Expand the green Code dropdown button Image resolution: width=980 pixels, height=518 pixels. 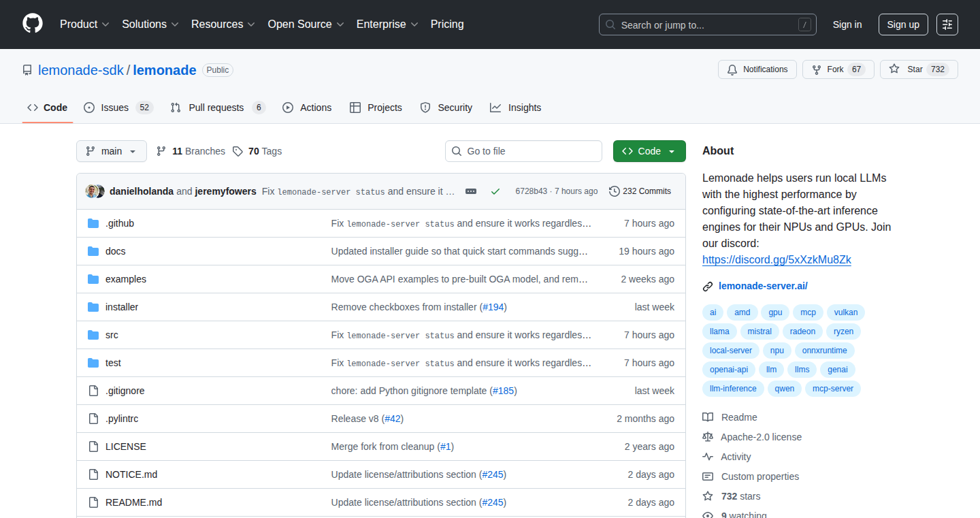click(649, 151)
